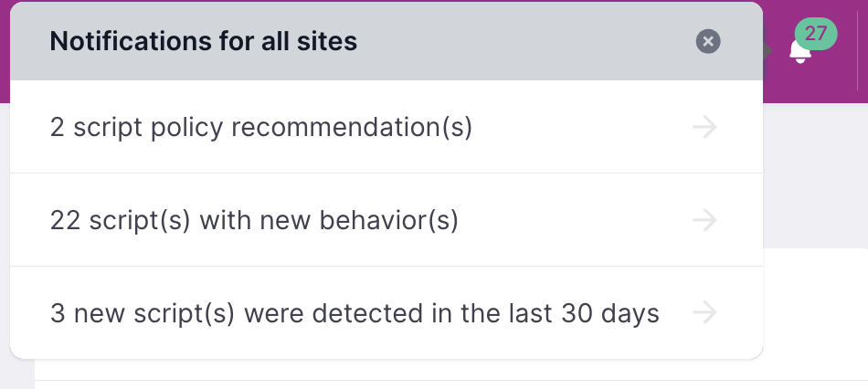This screenshot has width=868, height=389.
Task: Click arrow beside script policy recommendations
Action: 704,127
